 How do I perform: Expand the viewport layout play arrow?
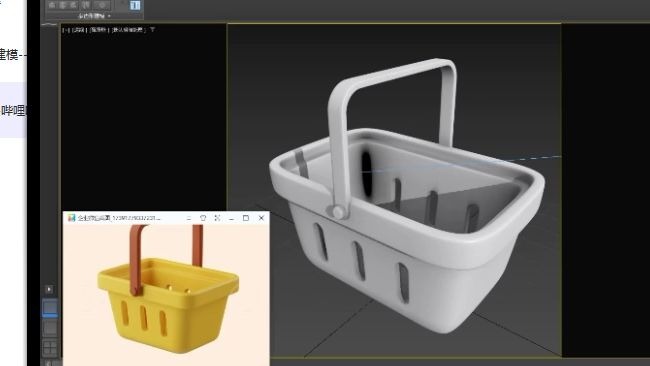[49, 289]
